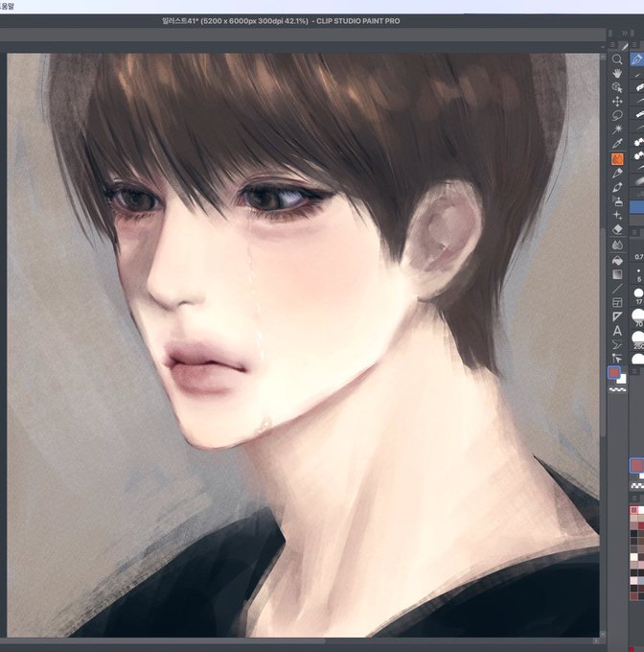Select the Figure line tool
The width and height of the screenshot is (644, 652).
617,289
